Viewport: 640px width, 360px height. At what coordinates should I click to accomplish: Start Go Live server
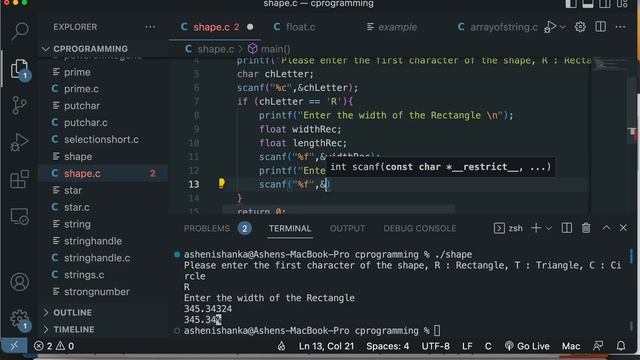(x=527, y=346)
